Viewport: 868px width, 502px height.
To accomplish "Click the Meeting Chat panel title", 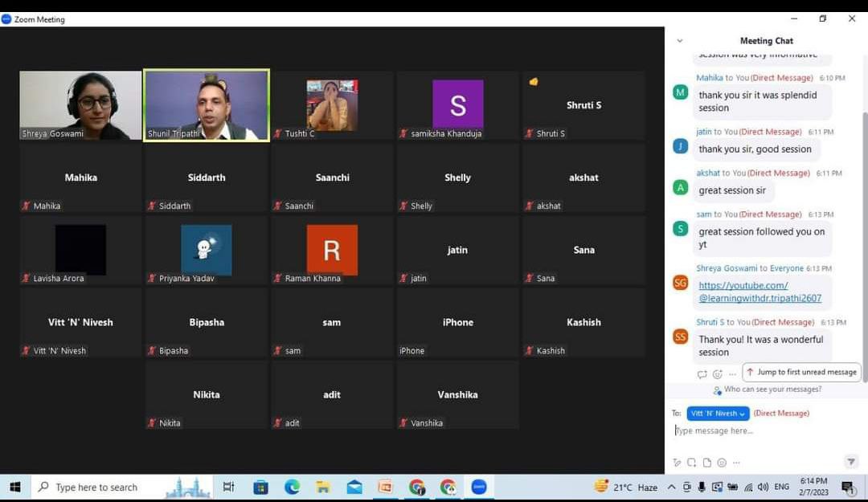I will 766,41.
